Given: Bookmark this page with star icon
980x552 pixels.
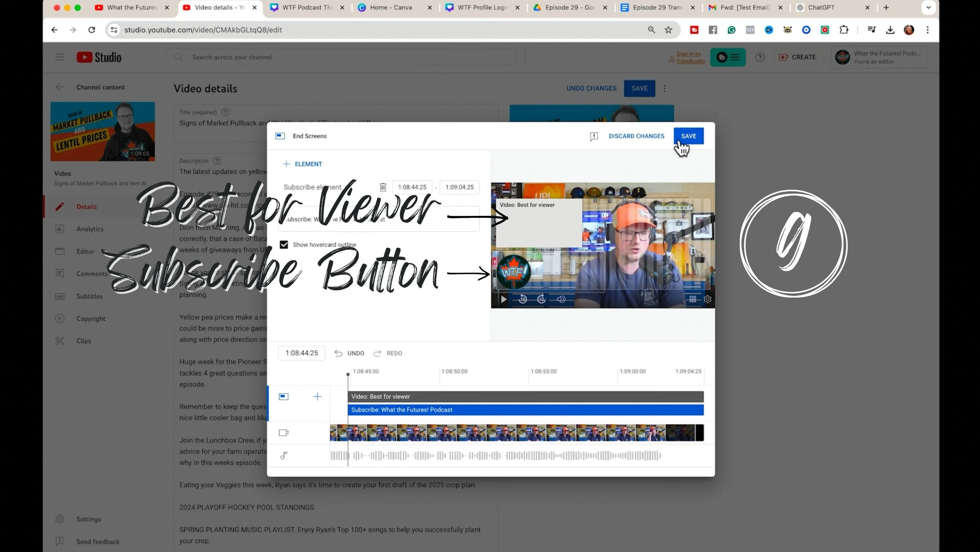Looking at the screenshot, I should pos(668,30).
